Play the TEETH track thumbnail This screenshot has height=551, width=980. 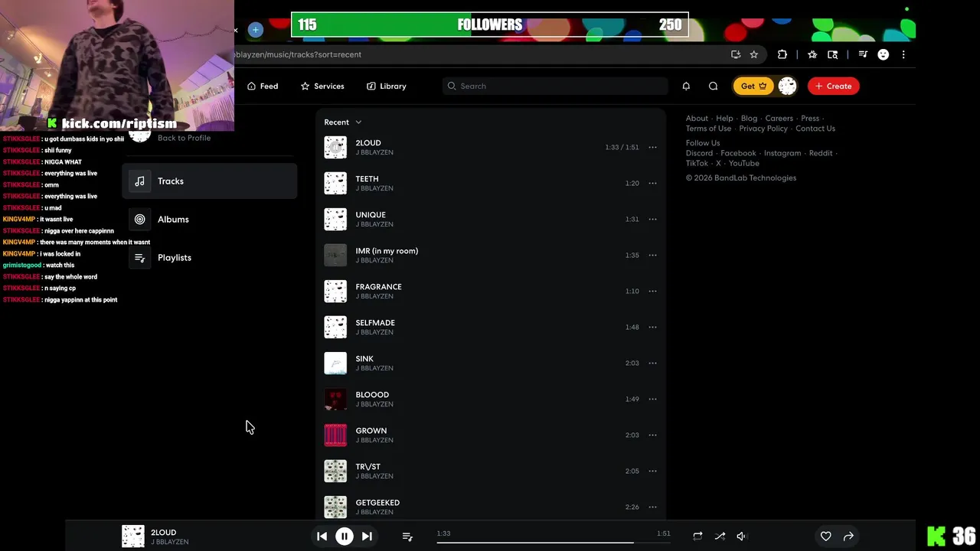coord(335,183)
